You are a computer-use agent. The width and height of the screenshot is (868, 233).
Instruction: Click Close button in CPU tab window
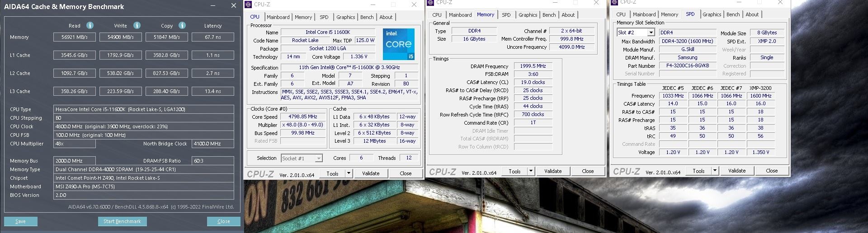(x=406, y=173)
